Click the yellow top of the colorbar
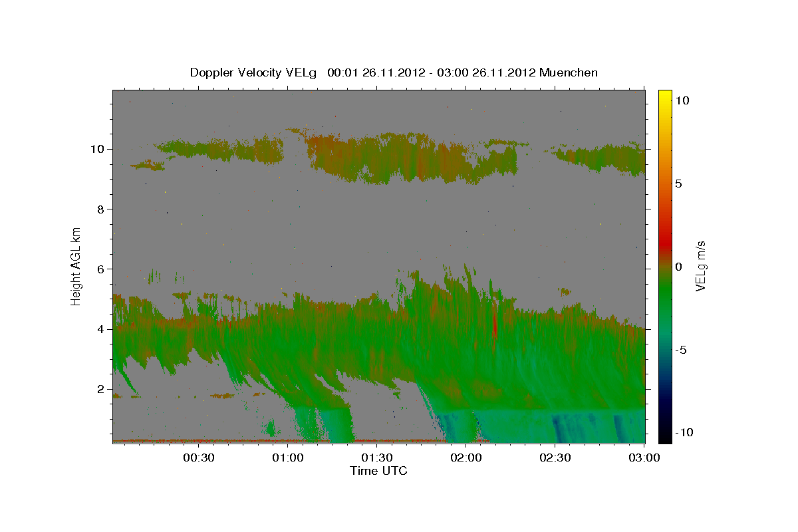Image resolution: width=798 pixels, height=532 pixels. click(665, 96)
